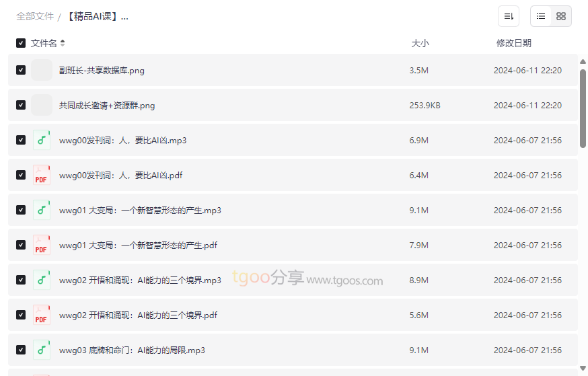Toggle select-all checkbox beside 文件名
Screen dimensions: 588x376
click(21, 43)
